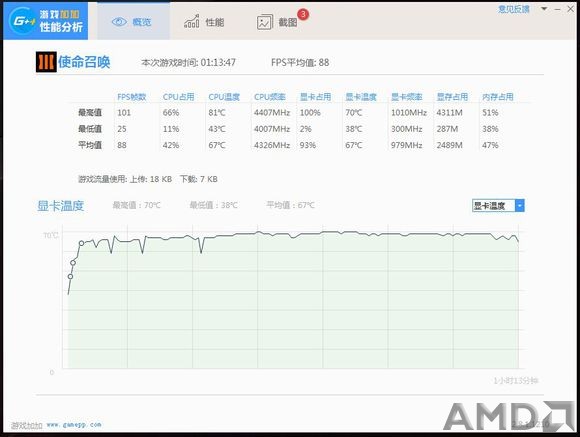
Task: Click the bar chart 性能 icon
Action: pos(192,21)
